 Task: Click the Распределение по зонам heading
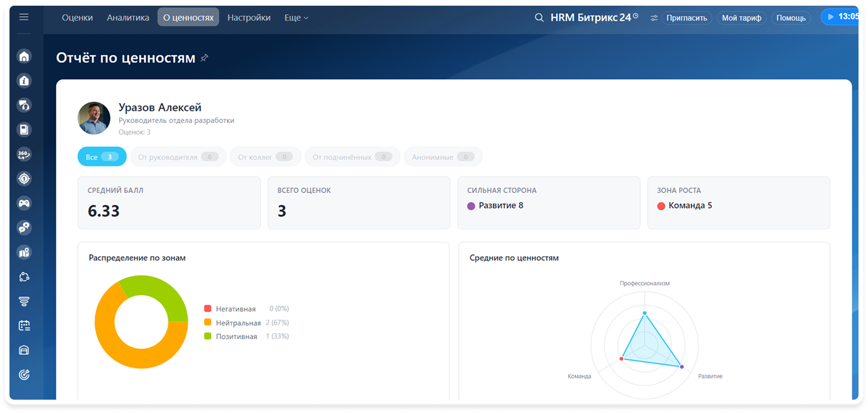pos(137,258)
